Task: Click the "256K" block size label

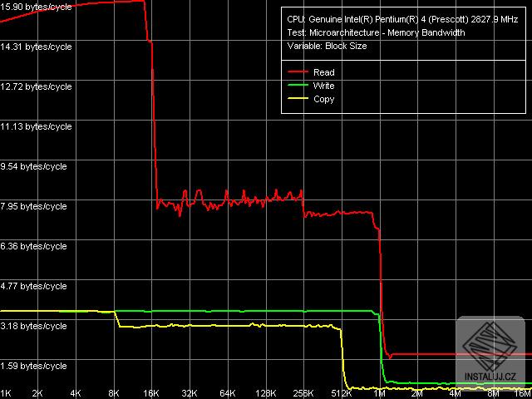Action: tap(303, 394)
